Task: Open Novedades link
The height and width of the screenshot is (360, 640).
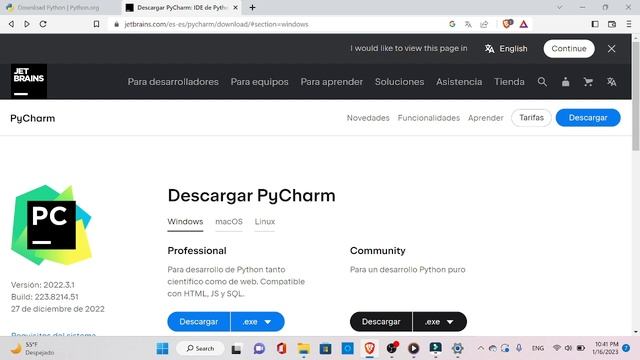Action: pos(368,118)
